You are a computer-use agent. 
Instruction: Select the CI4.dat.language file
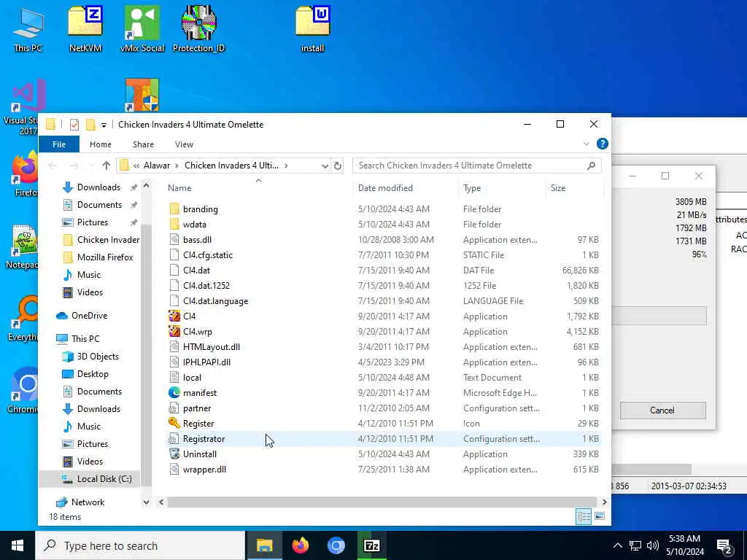pos(215,301)
